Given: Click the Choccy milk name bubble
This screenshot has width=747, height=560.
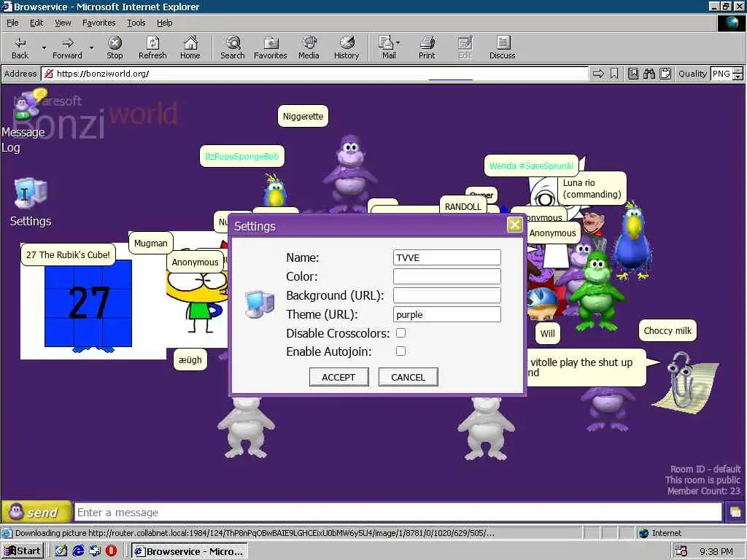Looking at the screenshot, I should [667, 330].
